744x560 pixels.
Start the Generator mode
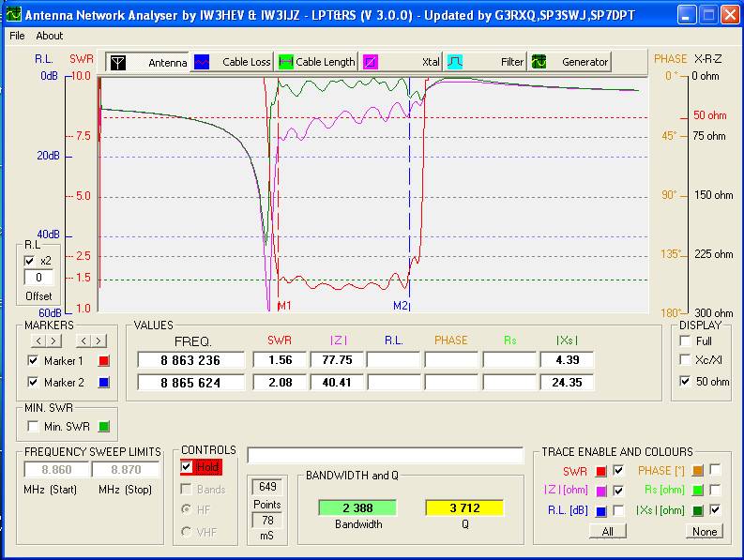click(539, 62)
